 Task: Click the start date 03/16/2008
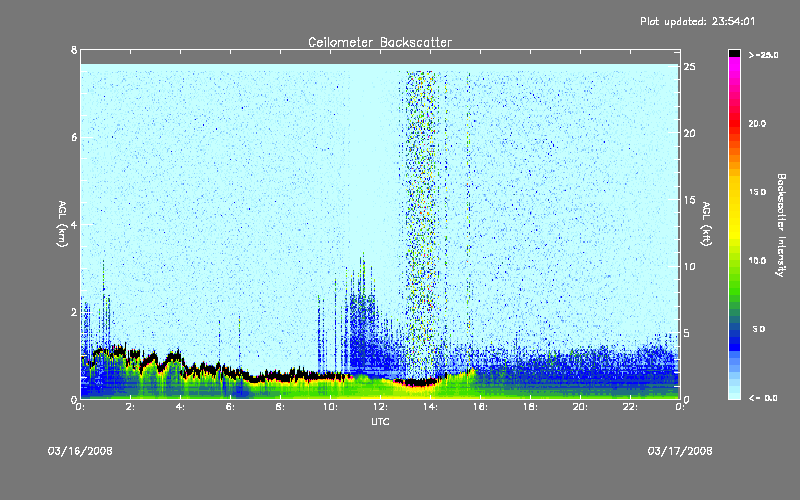(x=80, y=451)
